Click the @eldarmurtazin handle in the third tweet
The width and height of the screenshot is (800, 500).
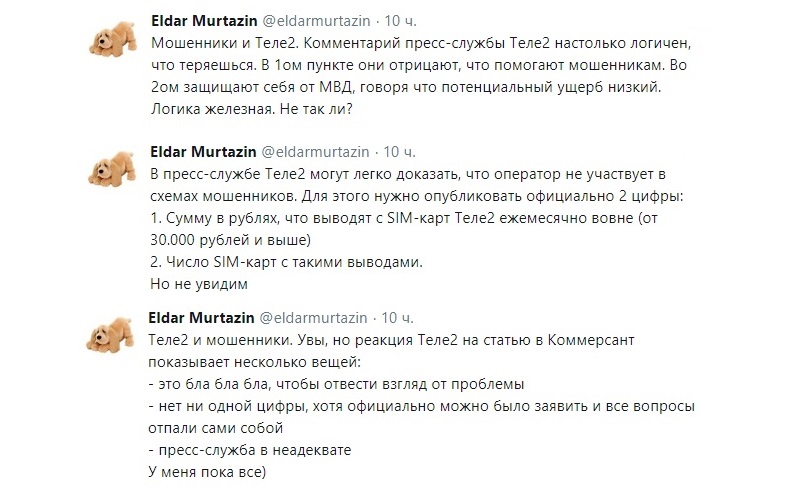click(314, 317)
